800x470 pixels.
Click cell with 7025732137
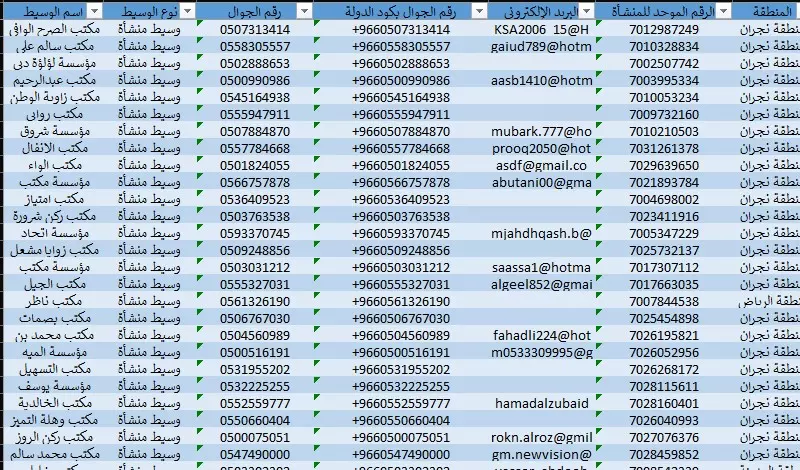click(x=664, y=250)
